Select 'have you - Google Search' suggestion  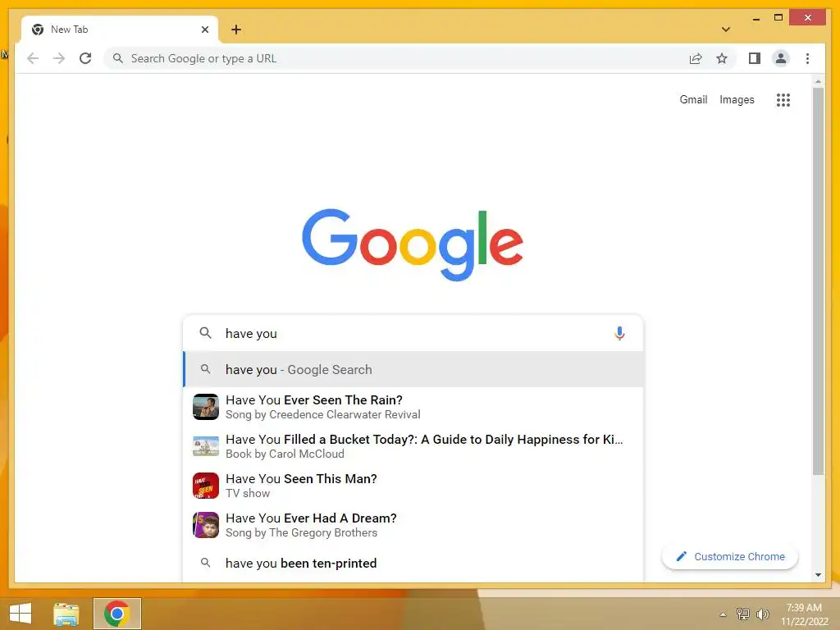coord(413,369)
